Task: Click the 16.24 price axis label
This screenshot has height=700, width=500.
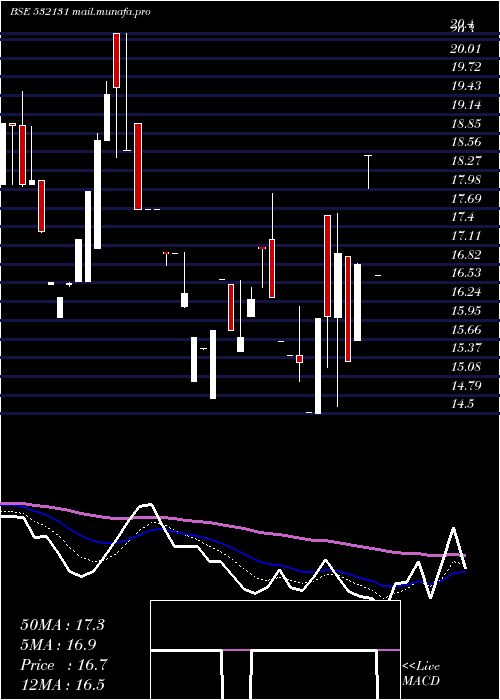Action: click(x=466, y=292)
